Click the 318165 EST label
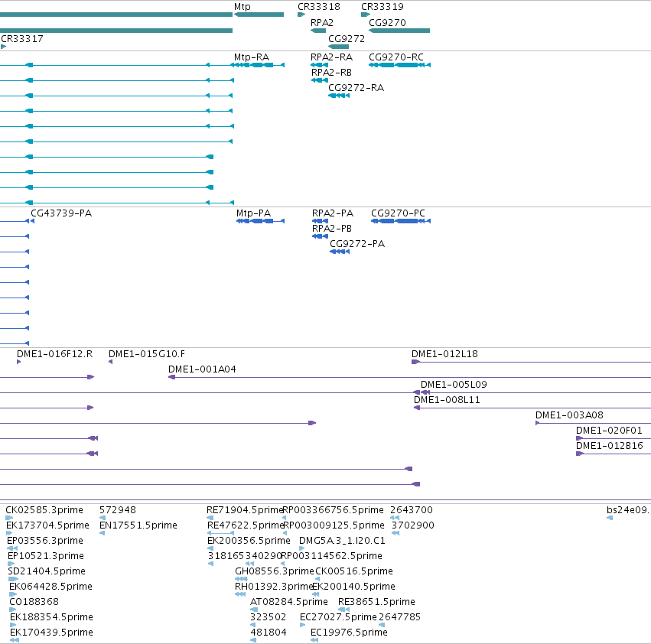Screen dimensions: 651x644 [226, 556]
